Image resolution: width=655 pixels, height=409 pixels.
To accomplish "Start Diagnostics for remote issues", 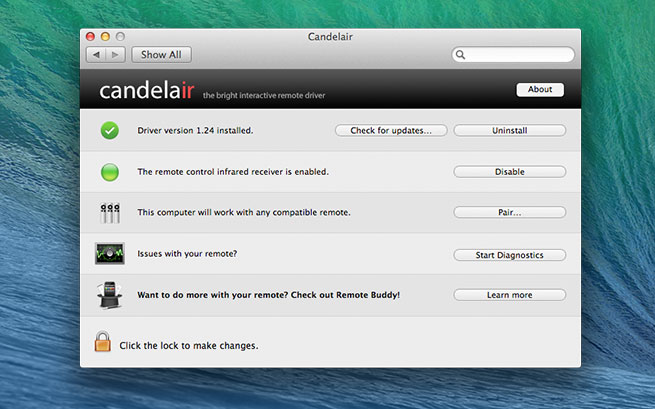I will click(510, 255).
